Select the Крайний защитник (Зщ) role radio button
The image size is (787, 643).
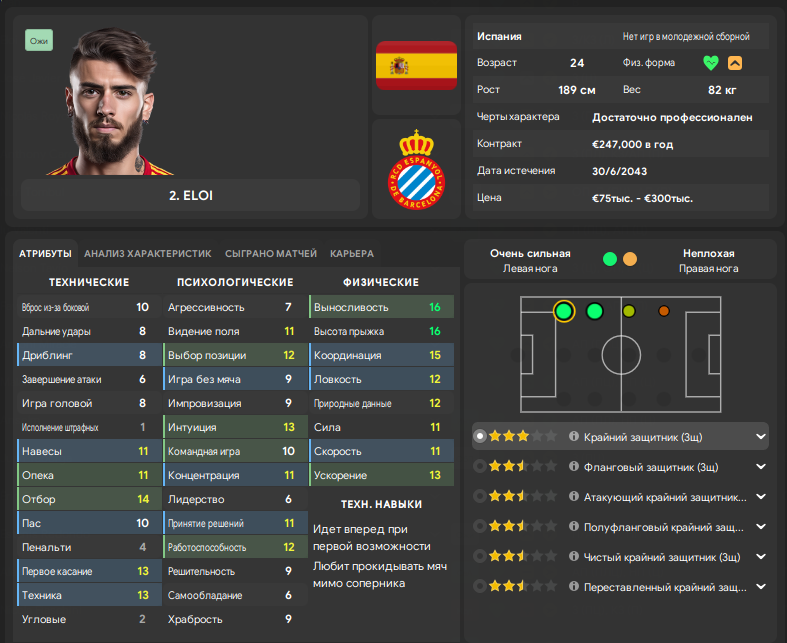pos(481,436)
